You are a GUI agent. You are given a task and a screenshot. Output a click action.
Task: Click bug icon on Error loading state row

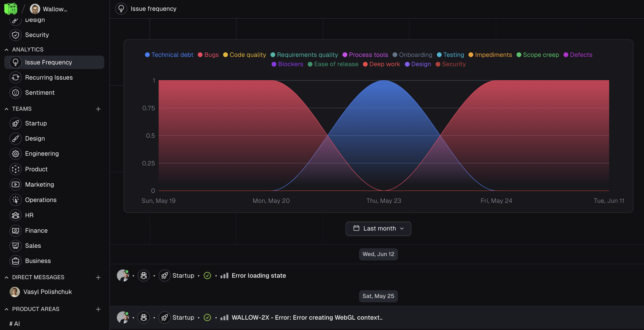(x=143, y=276)
